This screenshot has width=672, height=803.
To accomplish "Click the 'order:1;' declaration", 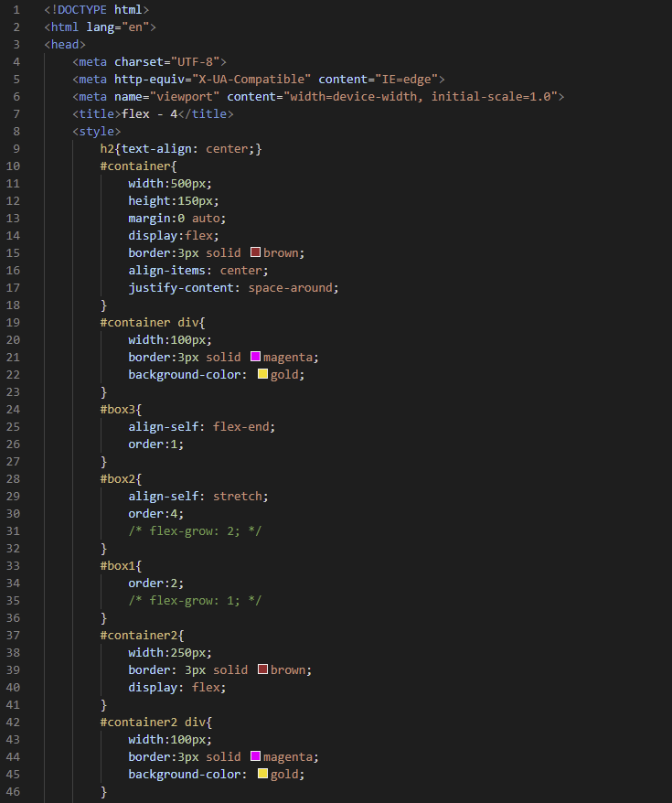I will pos(156,444).
